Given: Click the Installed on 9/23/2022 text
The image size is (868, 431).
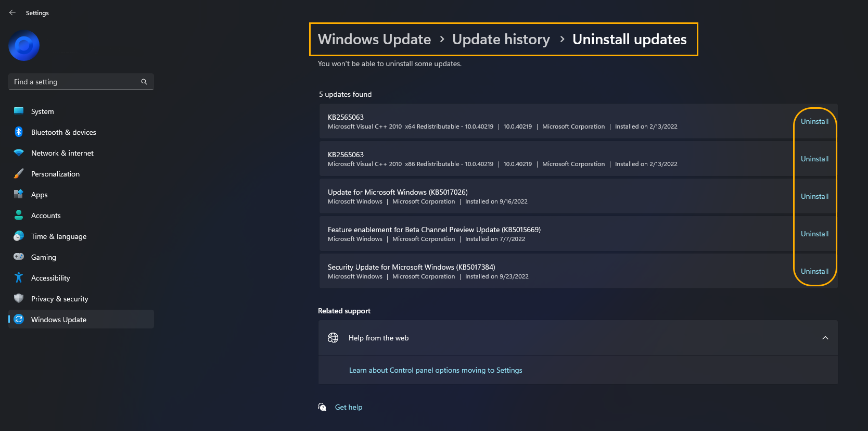Looking at the screenshot, I should (x=497, y=276).
